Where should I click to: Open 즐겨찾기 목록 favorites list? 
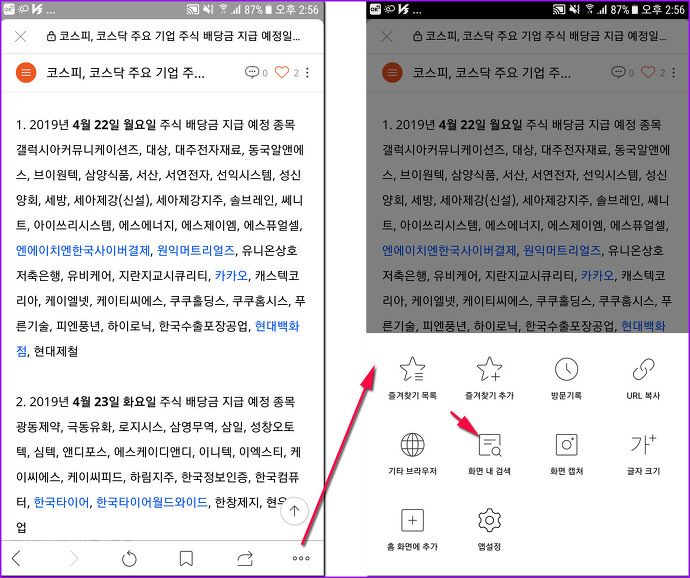pos(412,378)
